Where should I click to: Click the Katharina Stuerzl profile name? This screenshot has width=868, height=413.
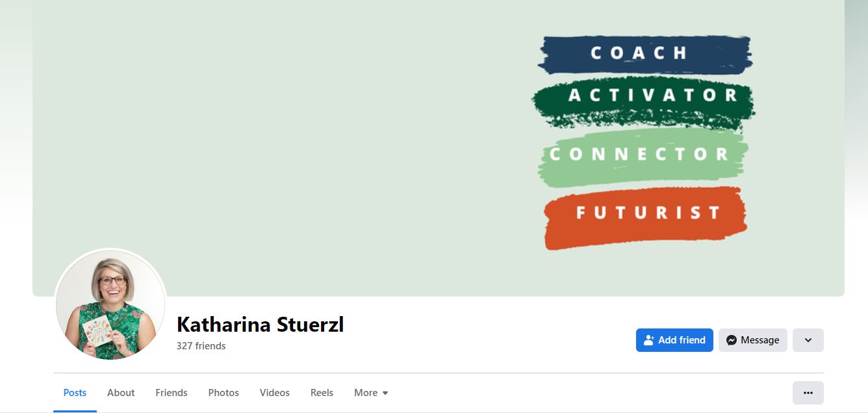pos(260,324)
